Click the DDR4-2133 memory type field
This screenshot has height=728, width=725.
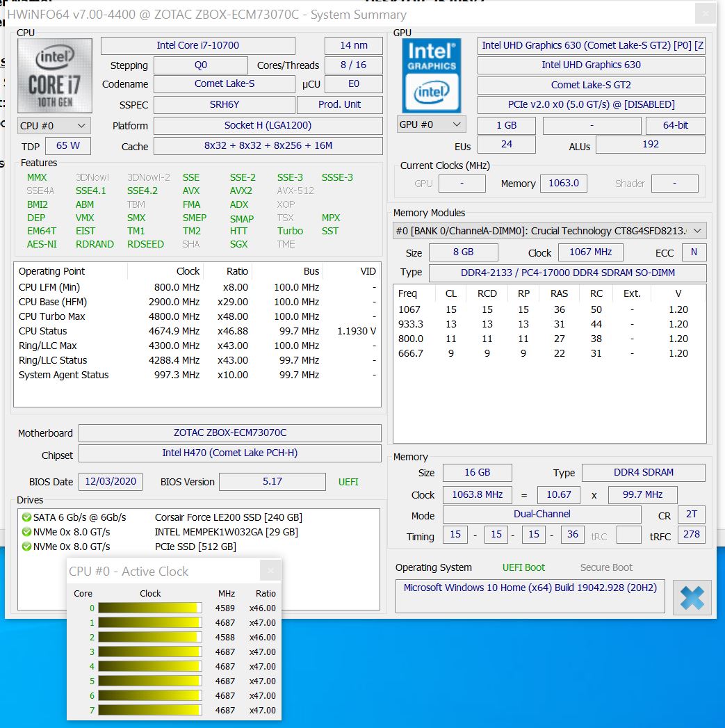pos(568,273)
